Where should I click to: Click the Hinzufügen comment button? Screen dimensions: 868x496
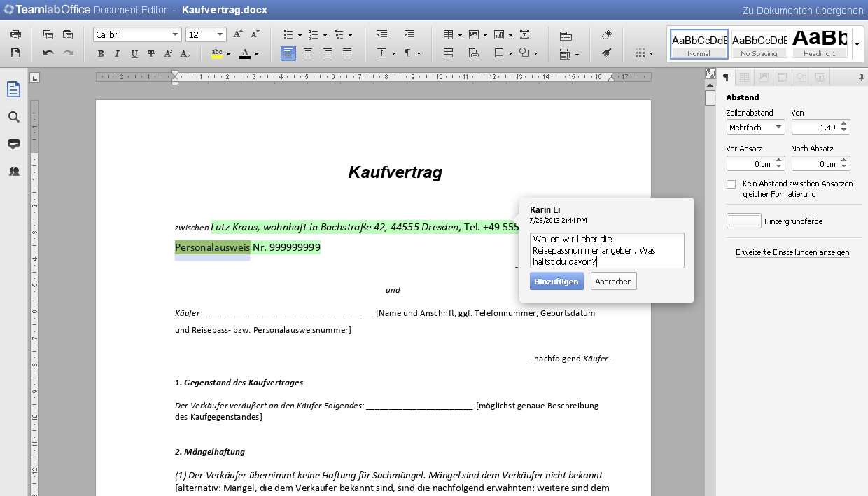click(556, 281)
